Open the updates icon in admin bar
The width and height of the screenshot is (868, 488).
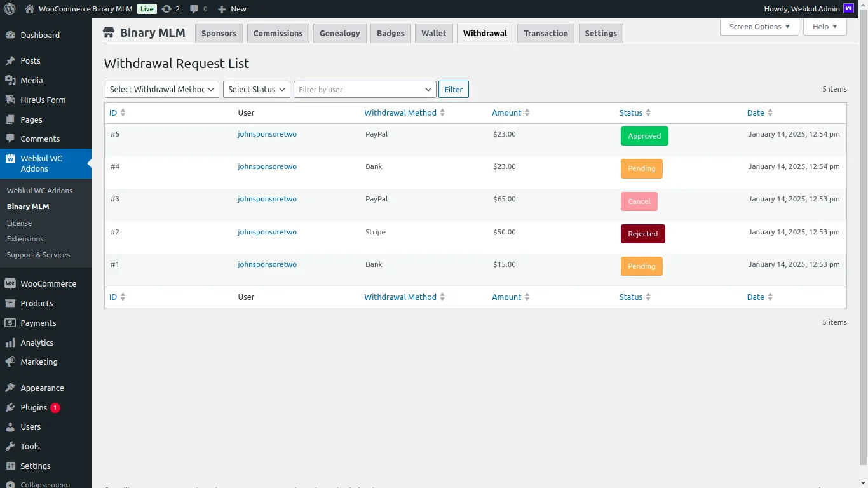166,9
